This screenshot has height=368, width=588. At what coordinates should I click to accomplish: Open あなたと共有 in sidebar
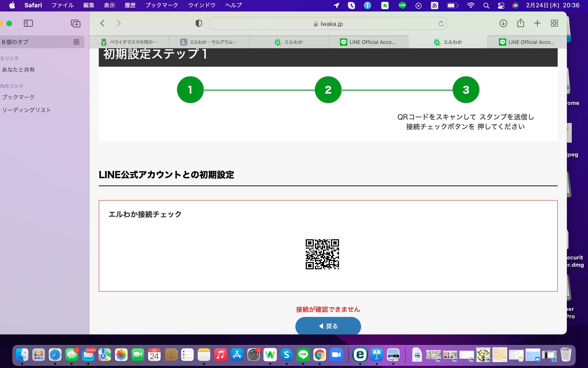(x=18, y=70)
